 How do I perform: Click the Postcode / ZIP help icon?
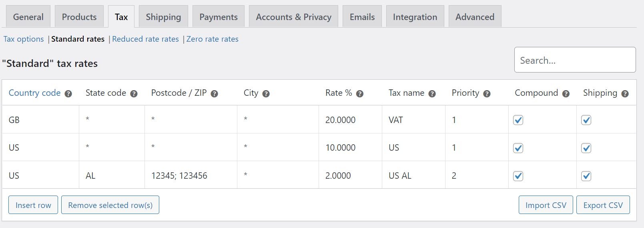point(214,94)
